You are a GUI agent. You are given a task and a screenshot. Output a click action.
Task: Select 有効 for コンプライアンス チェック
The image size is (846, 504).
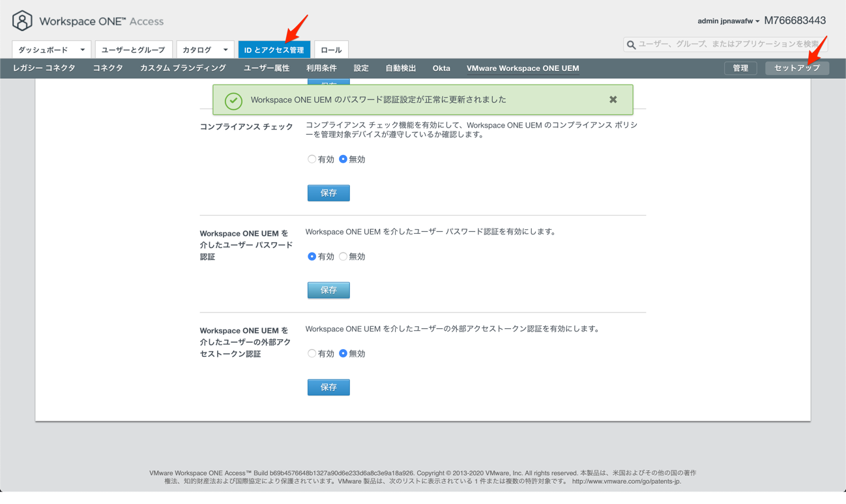pos(312,159)
